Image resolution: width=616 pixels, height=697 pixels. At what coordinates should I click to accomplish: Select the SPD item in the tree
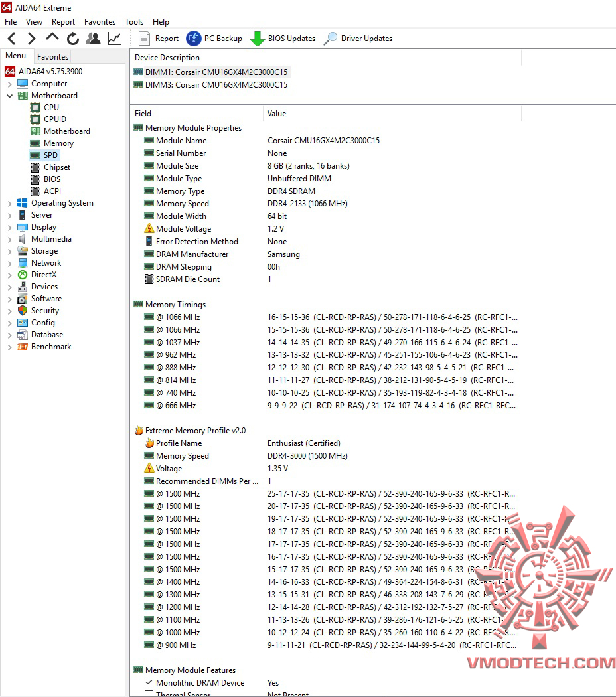[x=44, y=155]
